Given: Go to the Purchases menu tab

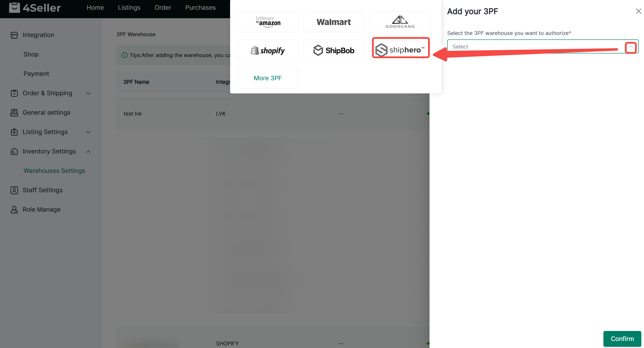Looking at the screenshot, I should coord(200,8).
